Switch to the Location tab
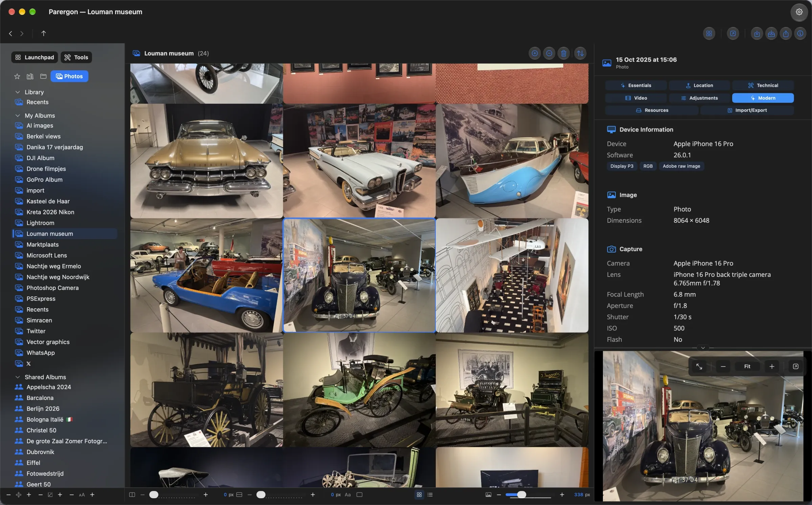 click(699, 86)
